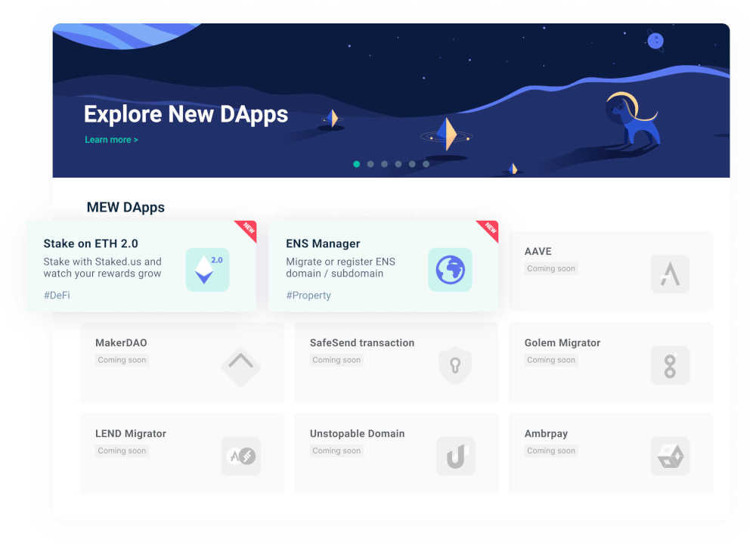The width and height of the screenshot is (756, 548).
Task: Open the ENS Manager card title
Action: click(323, 243)
